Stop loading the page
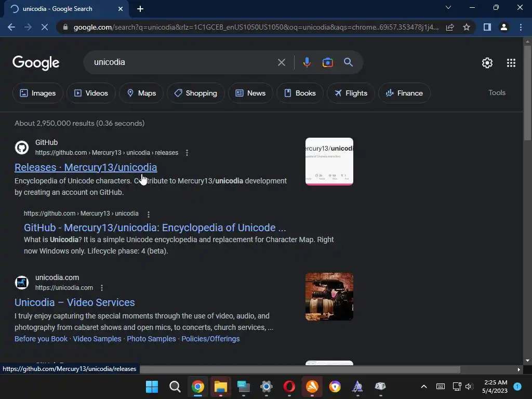 click(45, 27)
